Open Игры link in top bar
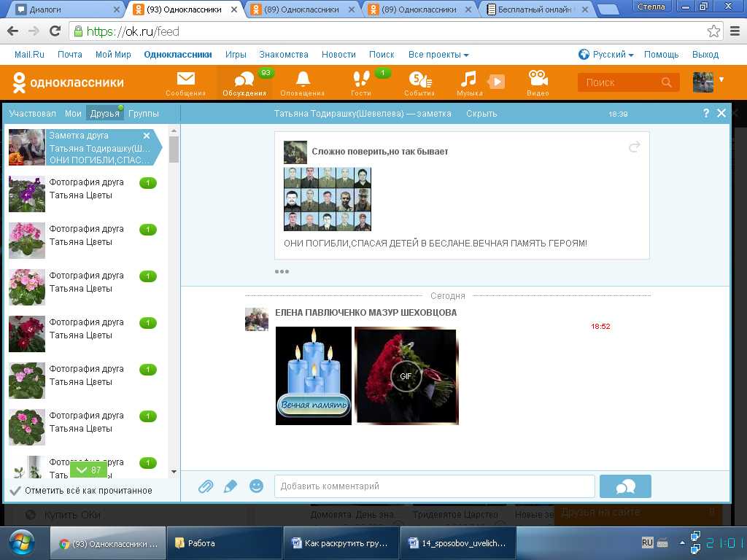Viewport: 747px width, 560px height. point(236,55)
